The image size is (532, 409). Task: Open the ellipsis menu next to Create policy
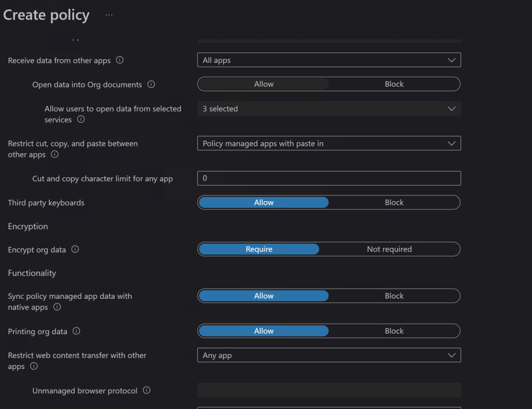pos(109,15)
